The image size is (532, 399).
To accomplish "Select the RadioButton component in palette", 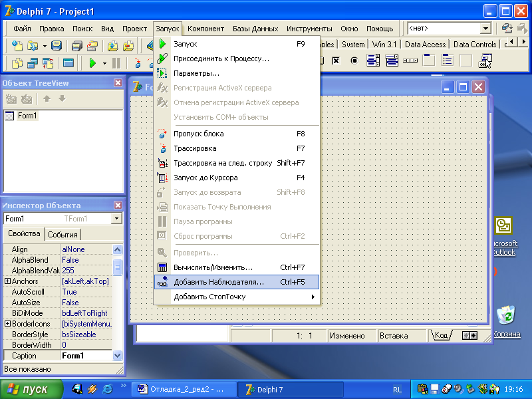I will [354, 61].
